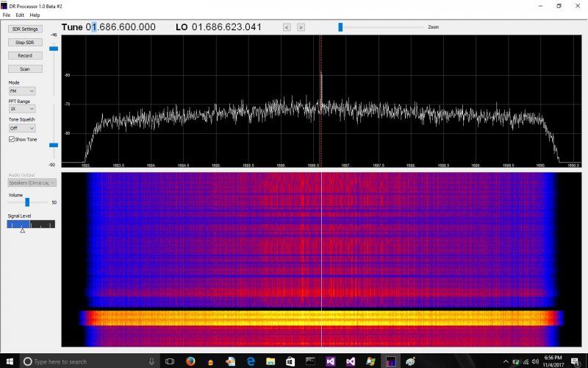The image size is (588, 368).
Task: Click the left arrow tune step button
Action: (287, 27)
